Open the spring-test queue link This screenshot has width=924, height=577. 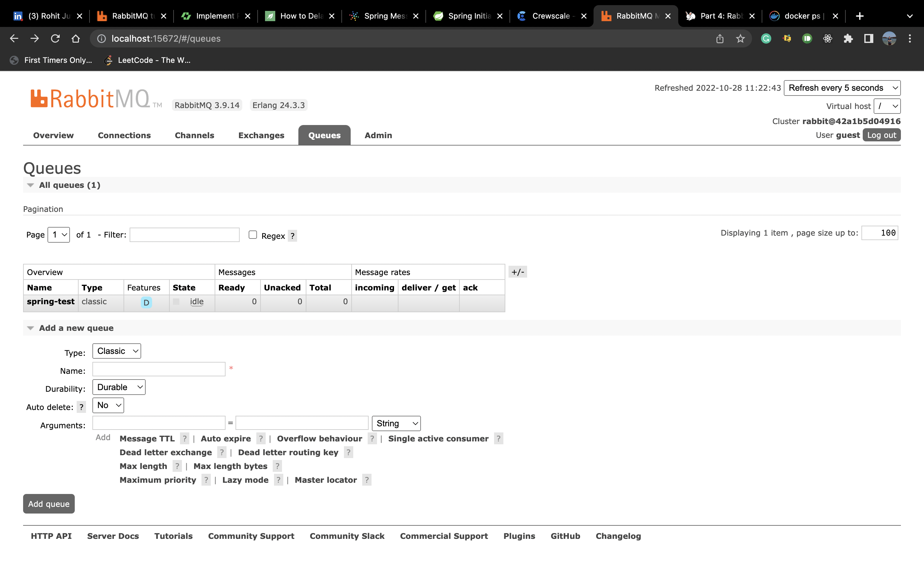pyautogui.click(x=50, y=301)
